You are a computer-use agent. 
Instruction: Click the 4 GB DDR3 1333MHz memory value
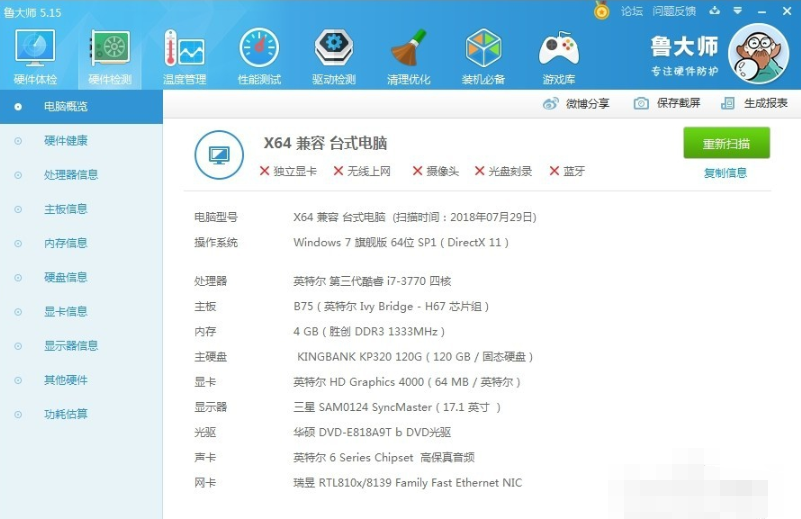[x=369, y=332]
